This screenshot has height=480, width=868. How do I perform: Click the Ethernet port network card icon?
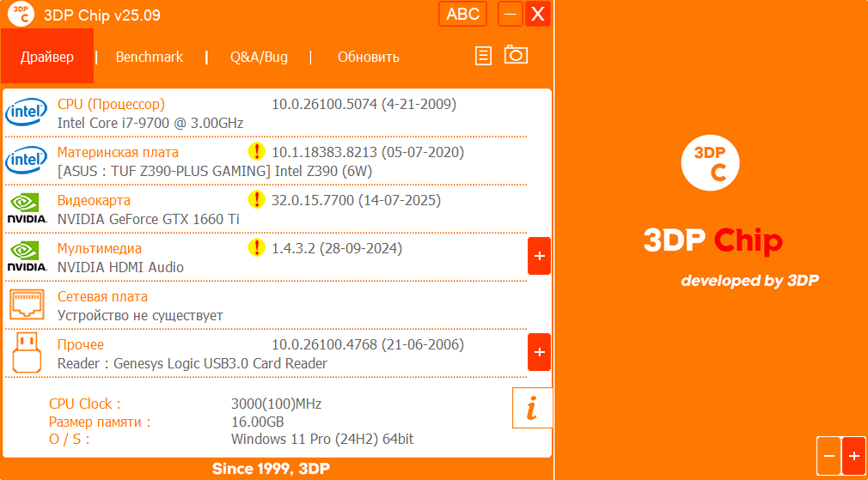pos(26,305)
